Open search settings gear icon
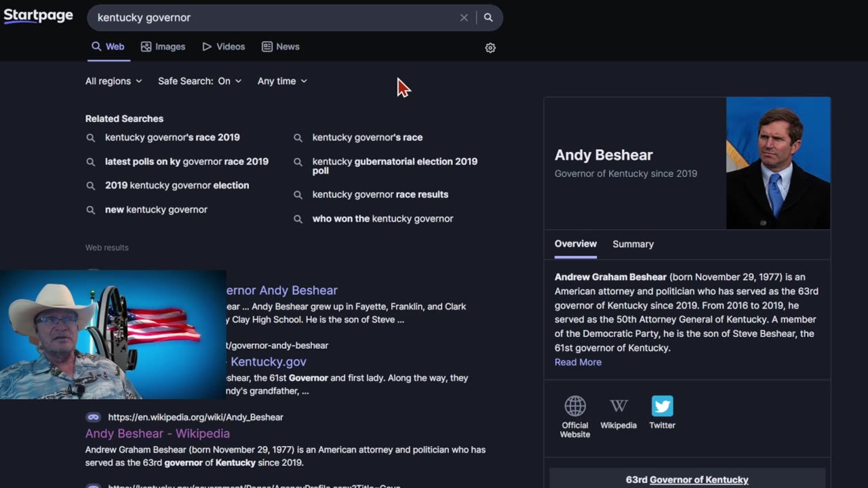The image size is (868, 488). pyautogui.click(x=490, y=48)
